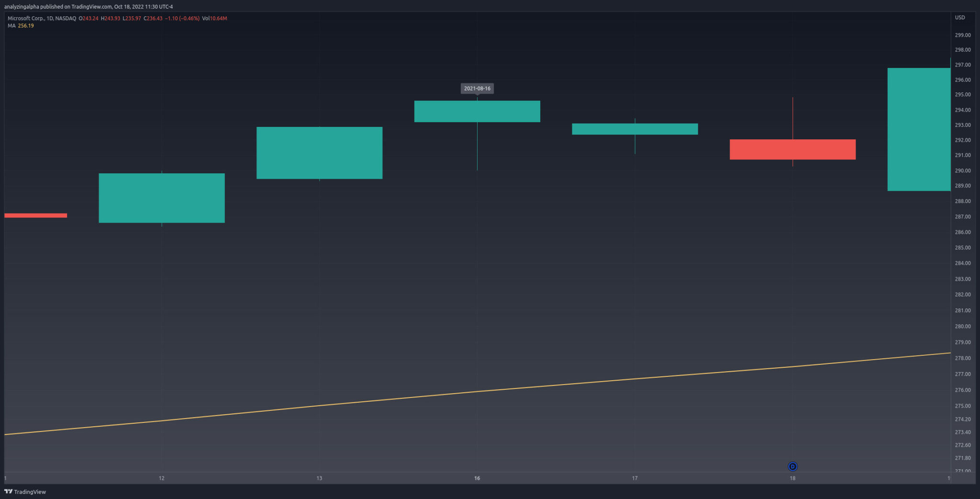Toggle the 2021-08-16 date tooltip off
Viewport: 980px width, 499px height.
point(477,89)
